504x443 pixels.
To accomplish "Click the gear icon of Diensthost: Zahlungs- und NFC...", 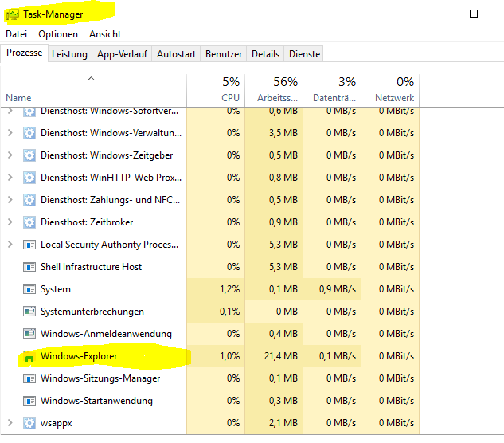I will tap(29, 200).
